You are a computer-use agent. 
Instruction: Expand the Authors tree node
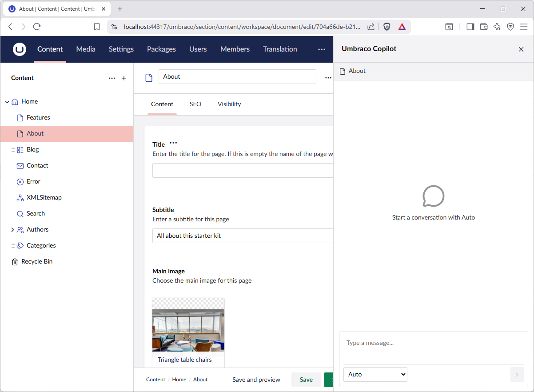coord(12,229)
